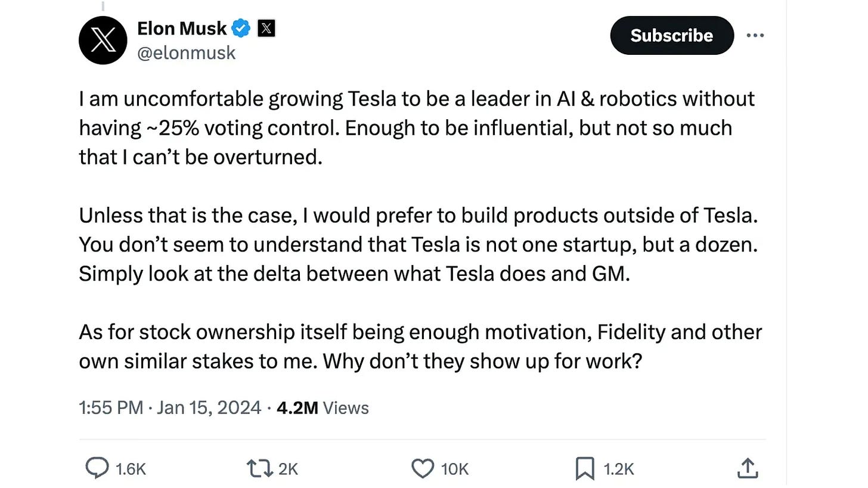The image size is (868, 488).
Task: Click the blue verified checkmark badge
Action: tap(240, 27)
